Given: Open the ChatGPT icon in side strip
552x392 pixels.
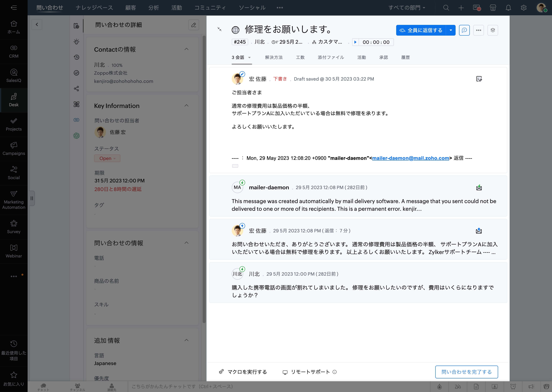Looking at the screenshot, I should (x=76, y=136).
